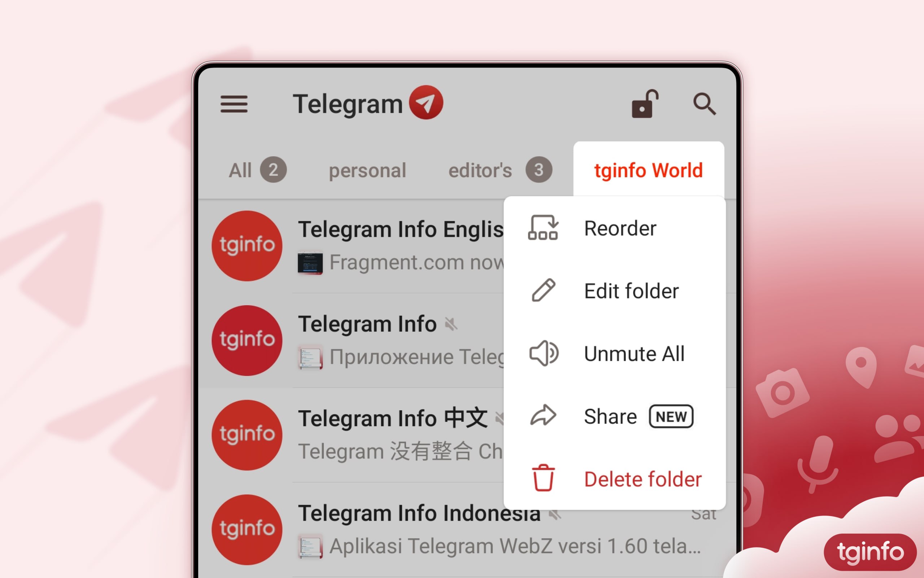Screen dimensions: 924x578
Task: Click the Telegram send/navigation icon
Action: (x=429, y=103)
